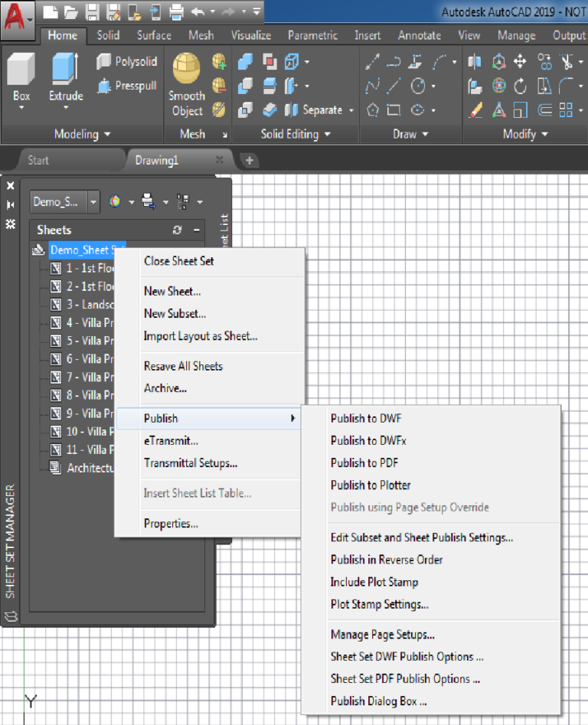Toggle Include Plot Stamp option
This screenshot has width=588, height=725.
(x=374, y=582)
